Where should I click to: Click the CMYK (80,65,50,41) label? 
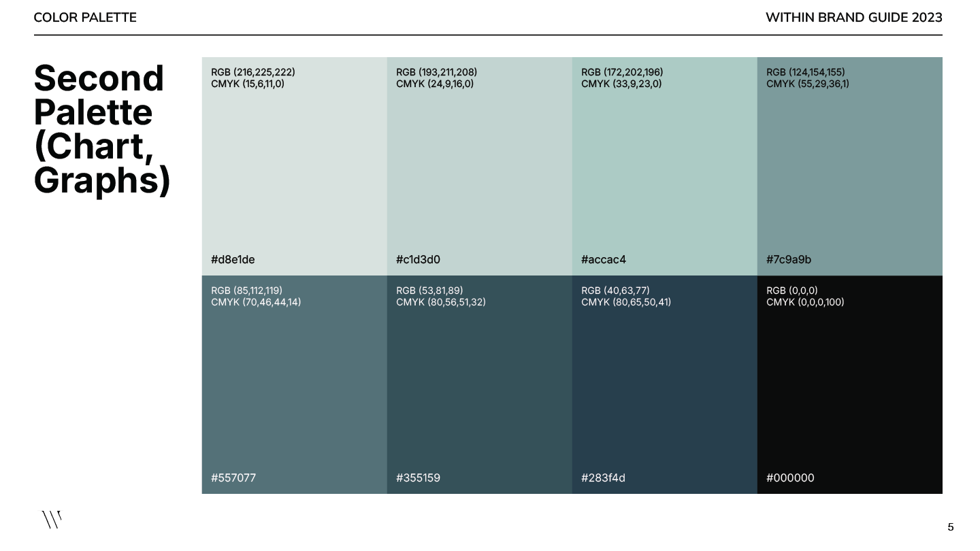626,302
